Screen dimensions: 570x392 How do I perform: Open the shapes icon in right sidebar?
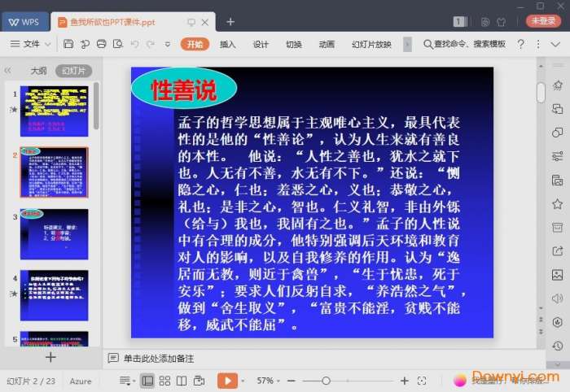click(557, 133)
